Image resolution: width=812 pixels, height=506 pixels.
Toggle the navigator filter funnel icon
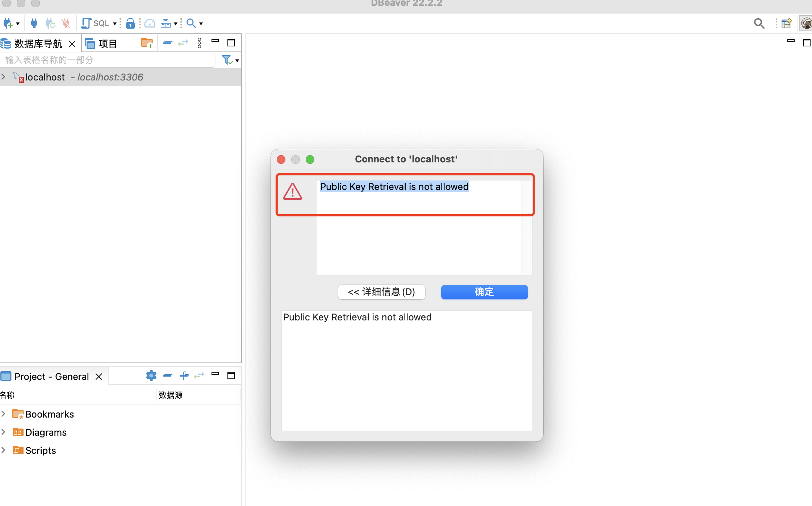[227, 60]
